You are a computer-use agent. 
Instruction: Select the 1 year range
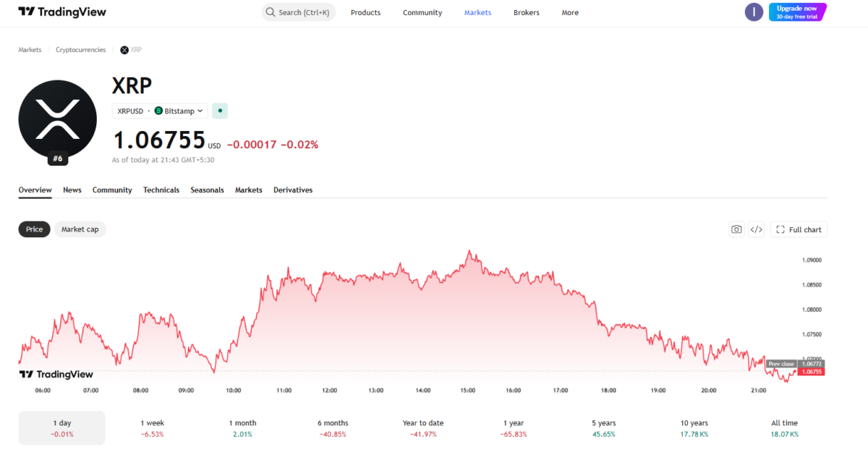[514, 428]
